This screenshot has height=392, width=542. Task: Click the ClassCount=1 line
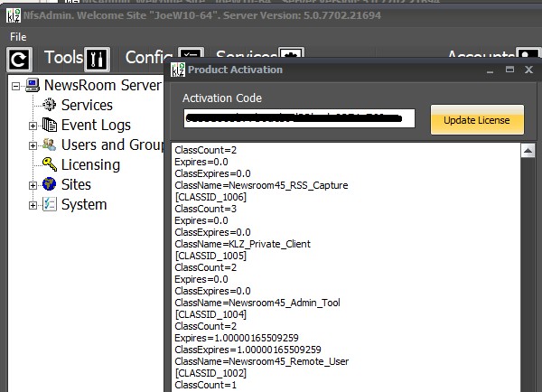click(205, 386)
